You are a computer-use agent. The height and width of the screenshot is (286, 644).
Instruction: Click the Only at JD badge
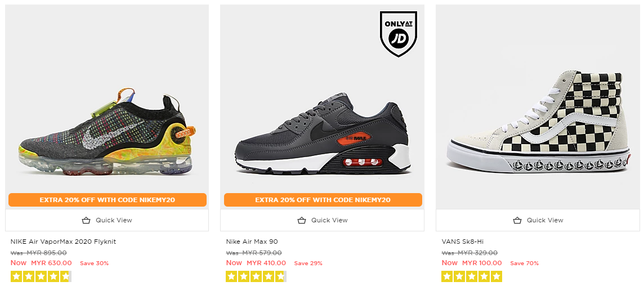(x=398, y=34)
